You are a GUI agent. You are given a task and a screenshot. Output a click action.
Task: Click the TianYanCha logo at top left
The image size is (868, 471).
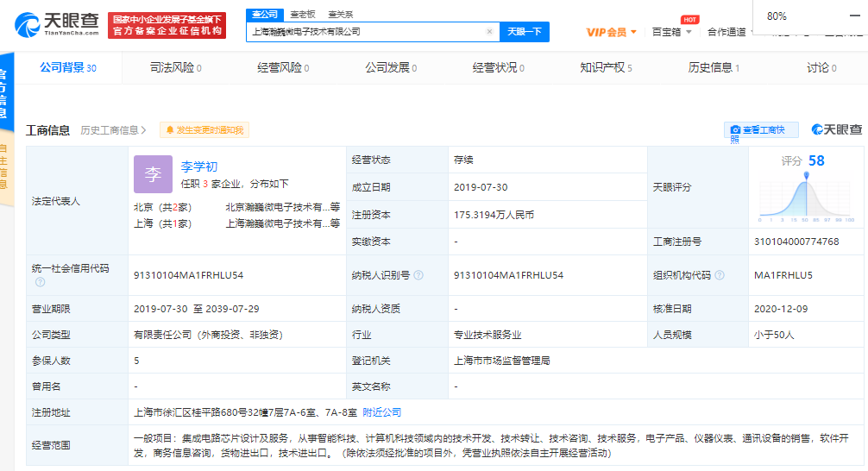pyautogui.click(x=57, y=24)
